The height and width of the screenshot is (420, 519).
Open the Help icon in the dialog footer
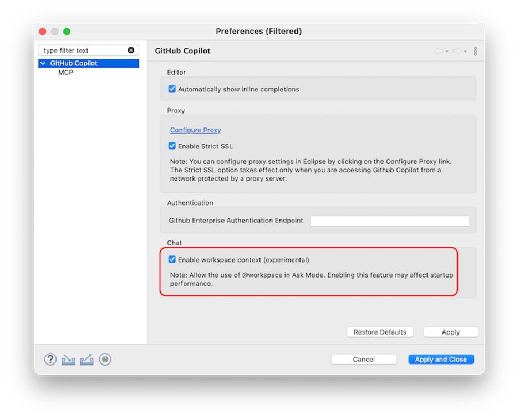(50, 359)
